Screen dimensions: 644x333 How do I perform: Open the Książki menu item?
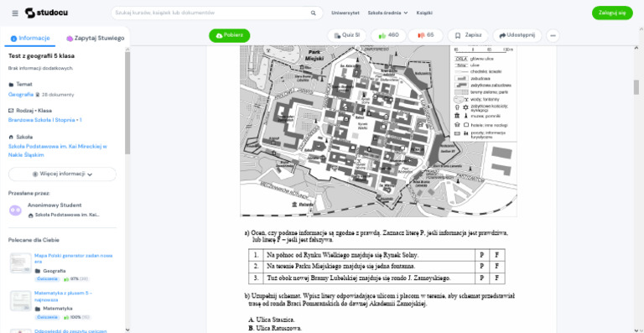[x=424, y=13]
